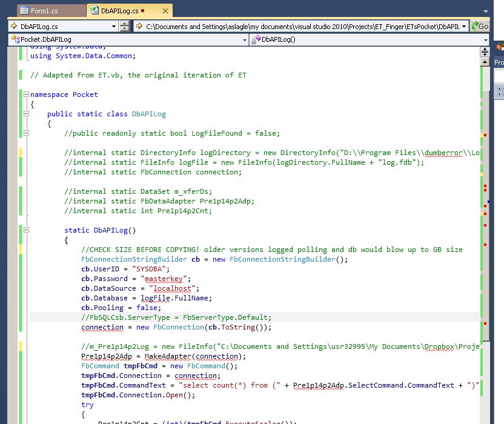This screenshot has width=504, height=424.
Task: Click the 'CHECK SIZE BEFORE COPYING' comment
Action: 272,250
